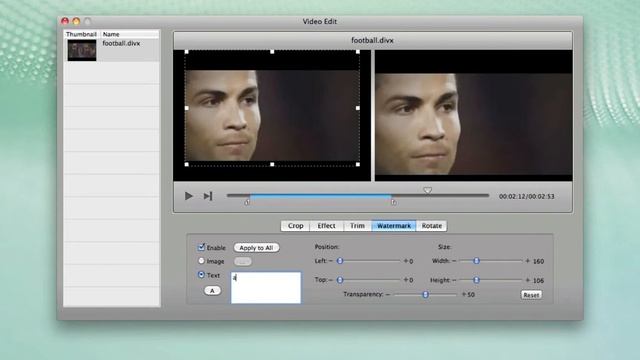Screen dimensions: 640x360
Task: Toggle the Enable watermark checkbox
Action: 201,247
